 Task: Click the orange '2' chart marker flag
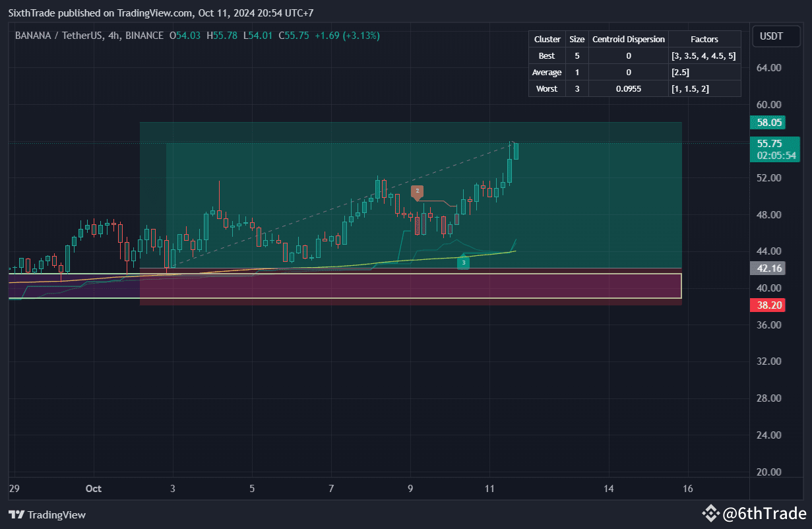coord(416,192)
